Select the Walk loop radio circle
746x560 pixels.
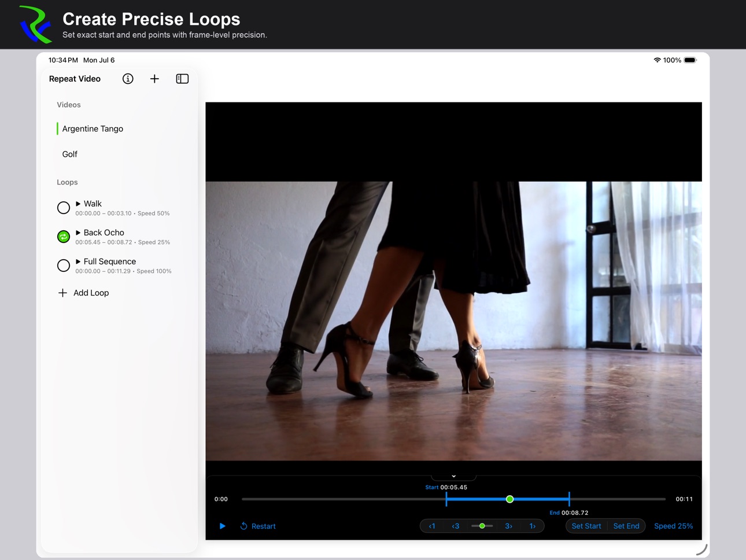[x=64, y=208]
